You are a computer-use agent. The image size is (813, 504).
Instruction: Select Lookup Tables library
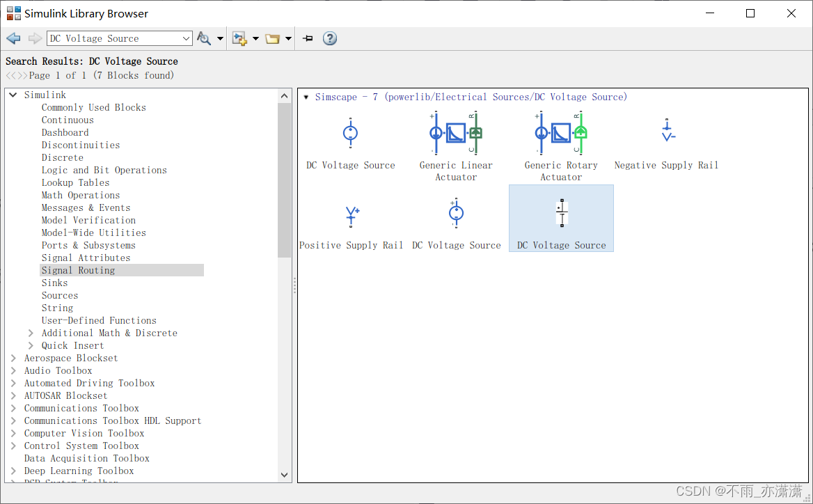point(75,182)
